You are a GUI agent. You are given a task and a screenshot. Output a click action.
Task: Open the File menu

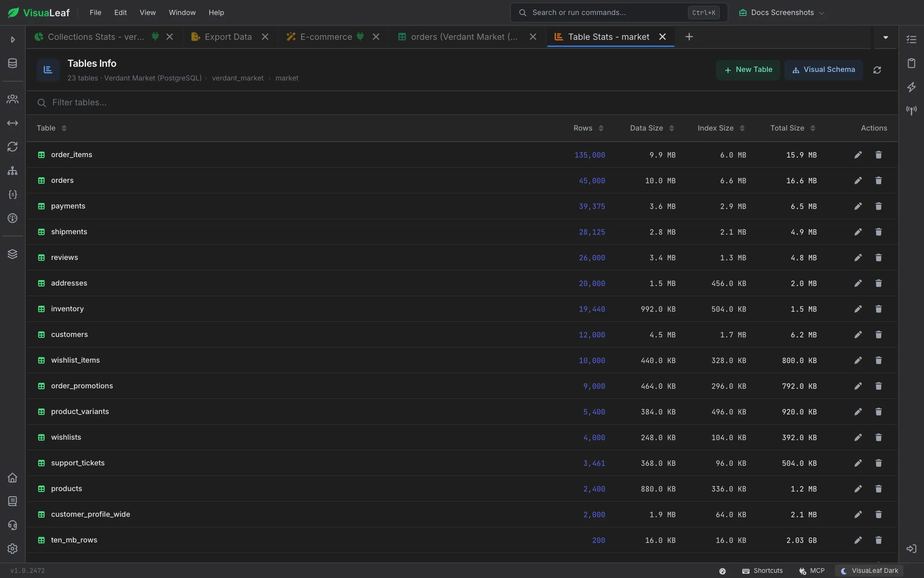coord(95,13)
